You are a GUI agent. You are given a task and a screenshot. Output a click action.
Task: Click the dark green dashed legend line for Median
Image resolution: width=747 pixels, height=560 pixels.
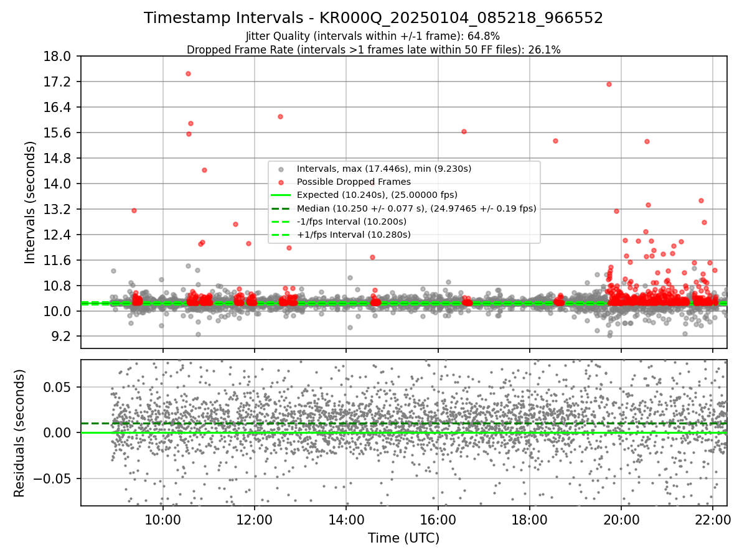pyautogui.click(x=281, y=208)
